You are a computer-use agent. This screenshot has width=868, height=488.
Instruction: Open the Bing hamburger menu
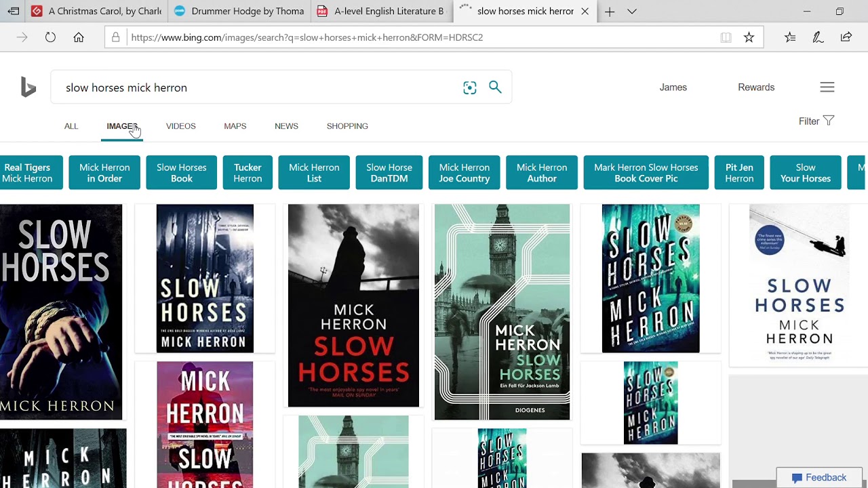click(827, 87)
